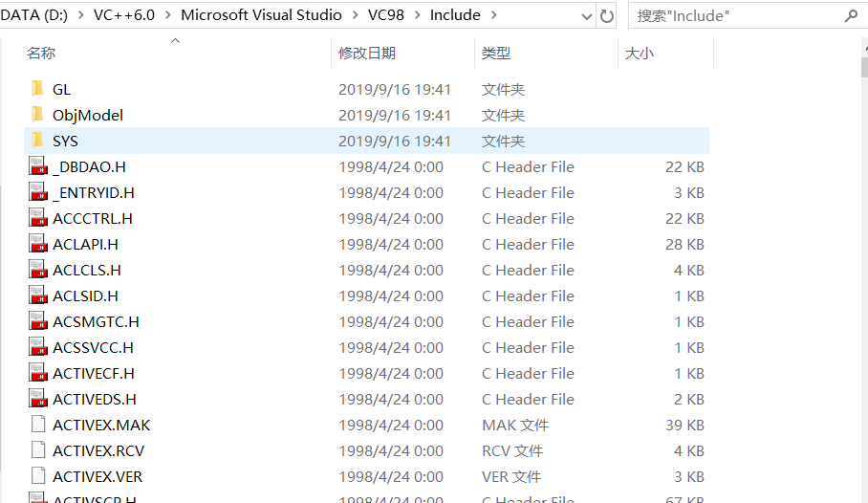
Task: Select the GL folder icon
Action: click(x=37, y=89)
